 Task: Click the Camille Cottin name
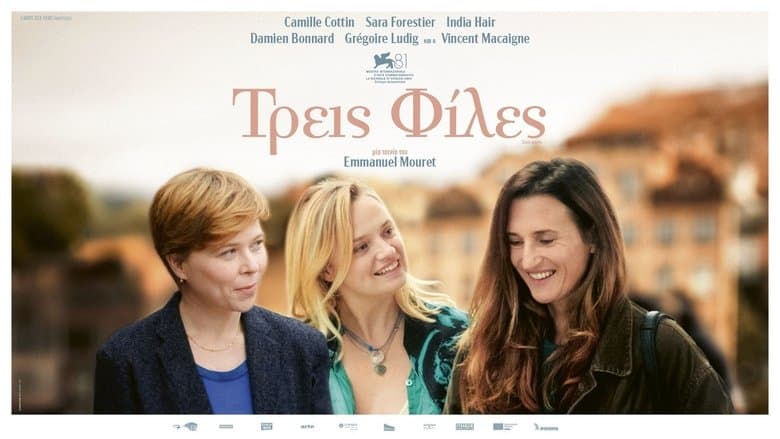(x=319, y=22)
